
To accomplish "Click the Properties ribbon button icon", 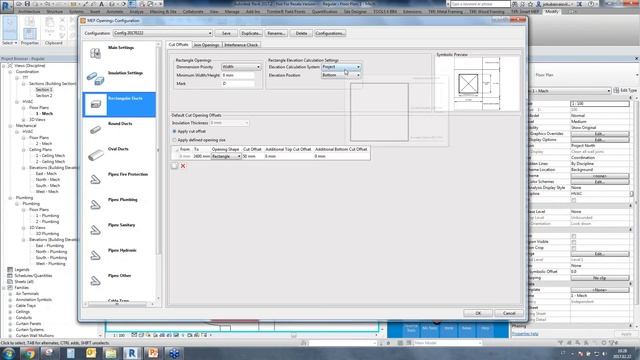I will tap(29, 33).
